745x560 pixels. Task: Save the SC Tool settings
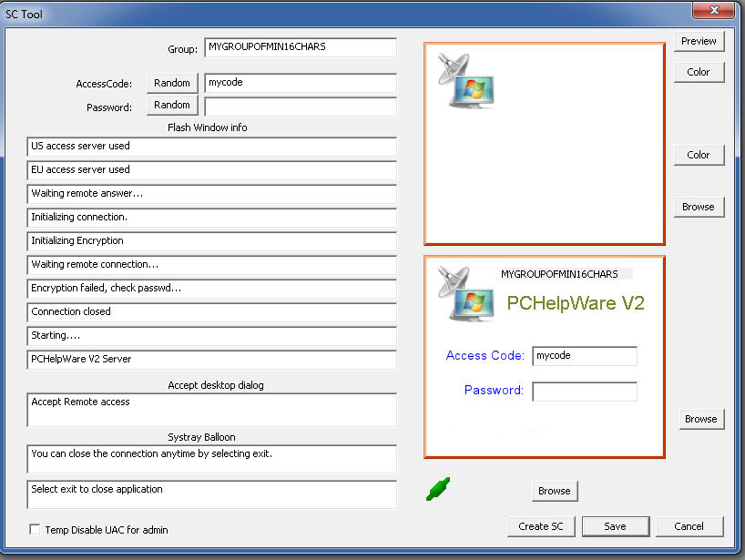tap(616, 526)
